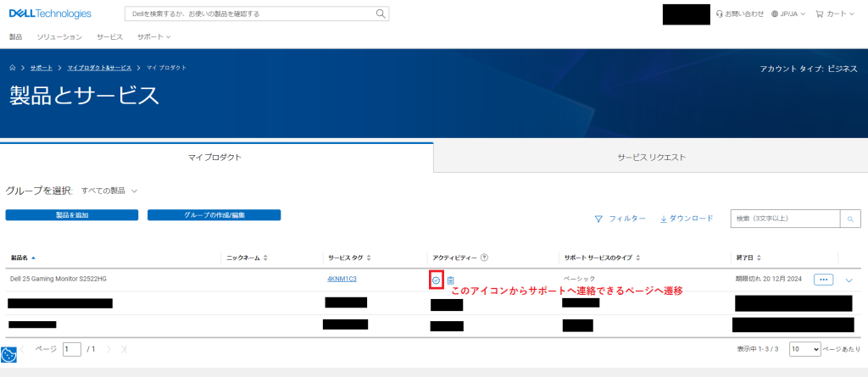
Task: Expand the S2522HG row details chevron
Action: pyautogui.click(x=849, y=280)
